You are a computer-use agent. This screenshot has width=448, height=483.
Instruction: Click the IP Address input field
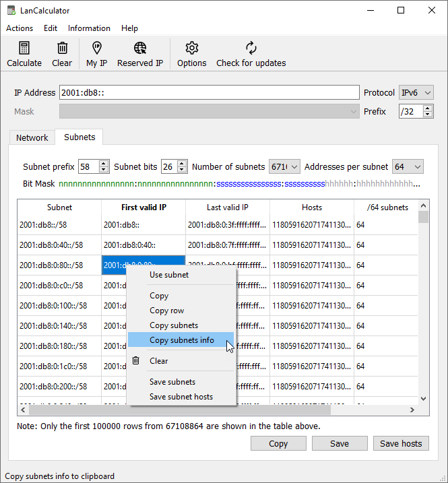(x=210, y=92)
